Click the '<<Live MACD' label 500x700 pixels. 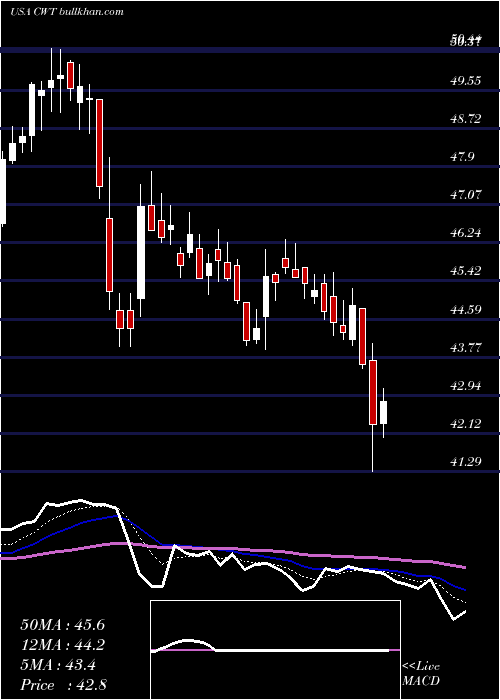421,674
